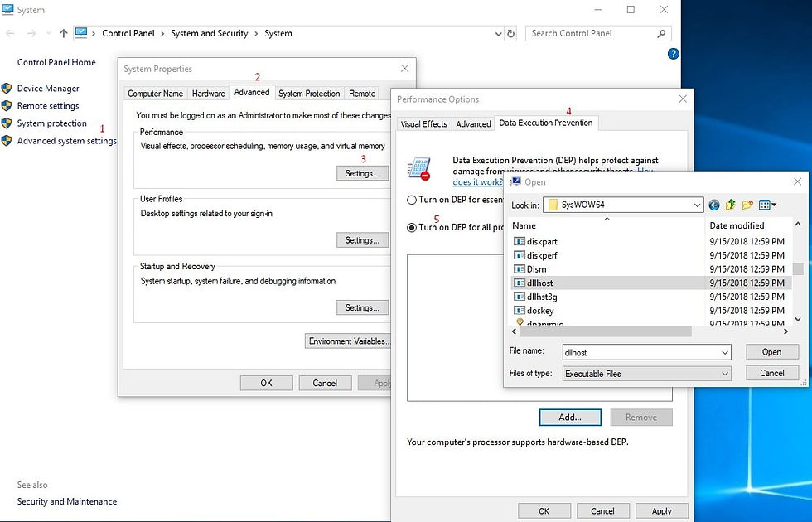Image resolution: width=812 pixels, height=522 pixels.
Task: Open Advanced system settings link
Action: [x=67, y=141]
